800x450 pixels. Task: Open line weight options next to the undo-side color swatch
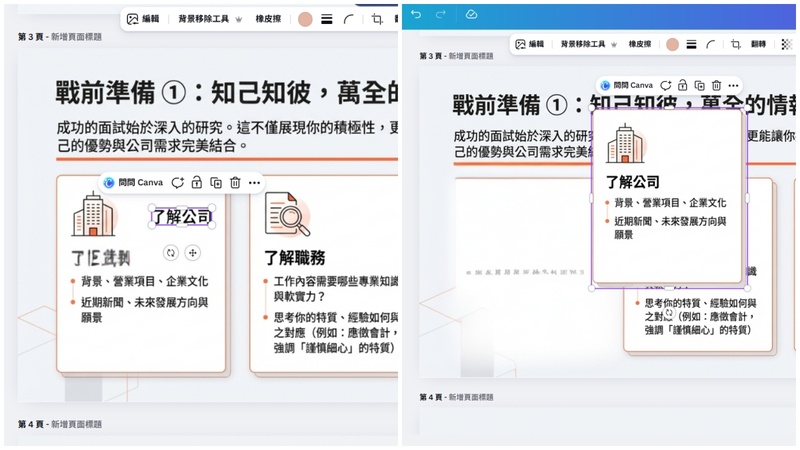pyautogui.click(x=691, y=44)
